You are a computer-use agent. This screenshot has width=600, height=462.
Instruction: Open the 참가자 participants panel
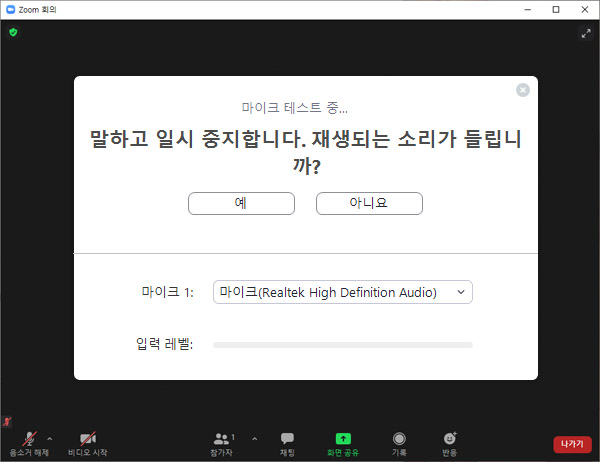pyautogui.click(x=223, y=440)
